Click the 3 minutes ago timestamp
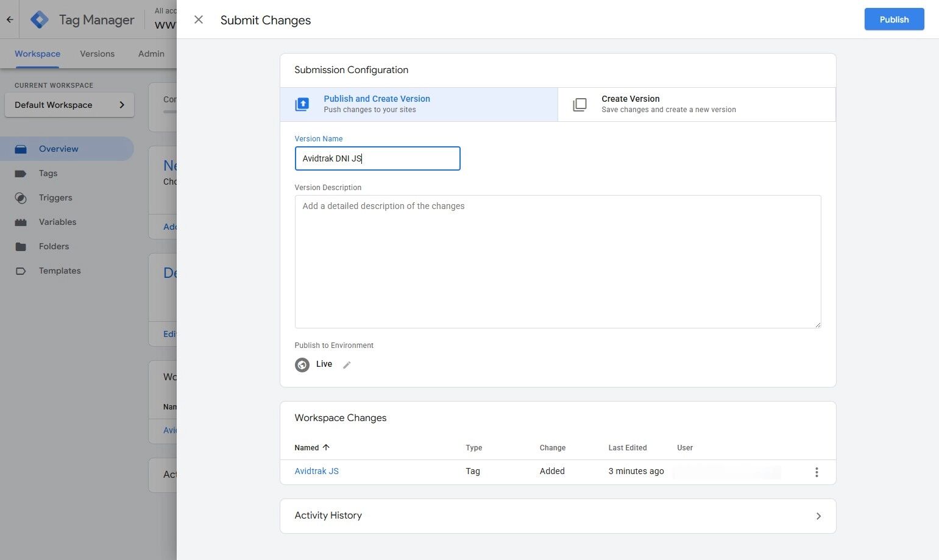939x560 pixels. tap(636, 471)
